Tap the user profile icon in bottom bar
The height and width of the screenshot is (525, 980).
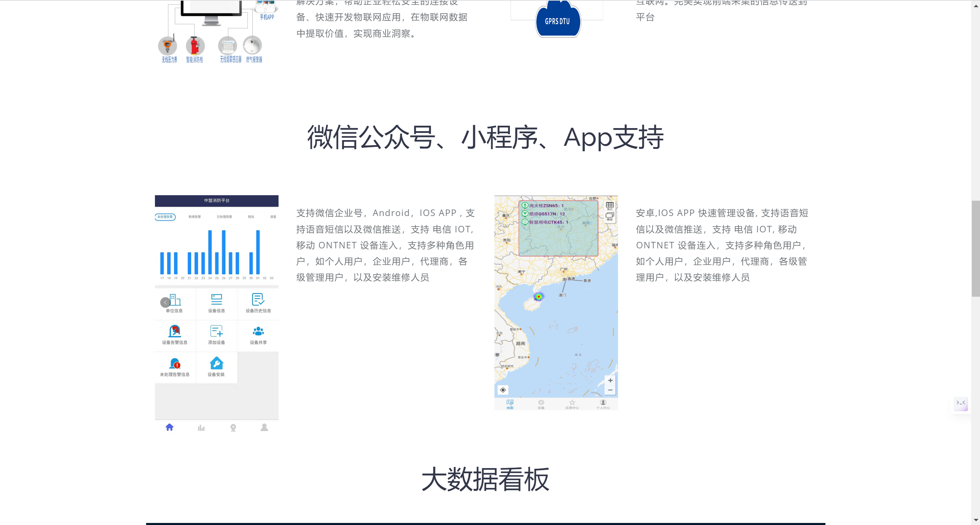264,428
